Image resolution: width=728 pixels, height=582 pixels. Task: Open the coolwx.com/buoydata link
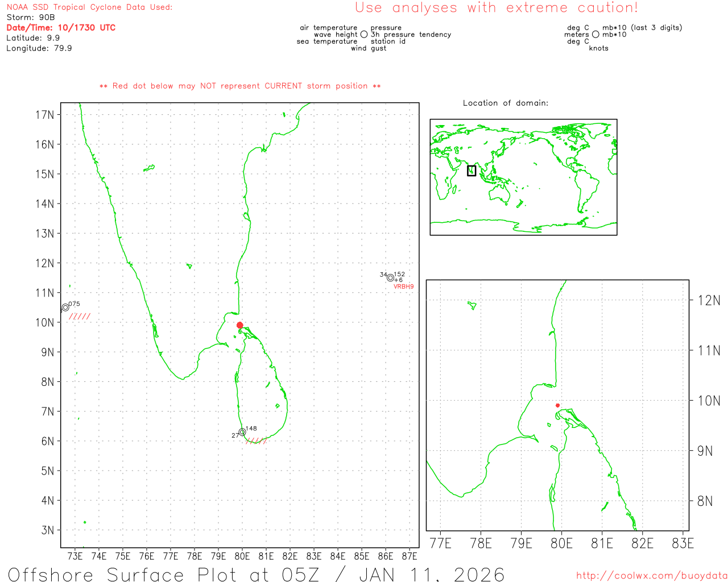651,576
